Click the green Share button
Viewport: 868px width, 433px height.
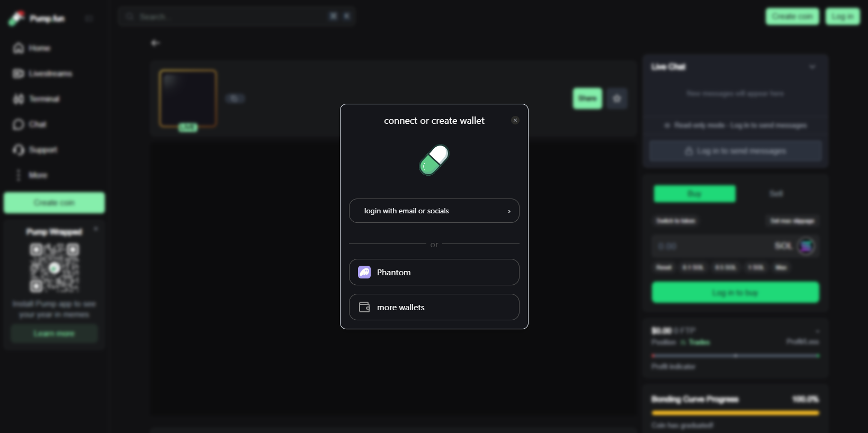tap(587, 98)
